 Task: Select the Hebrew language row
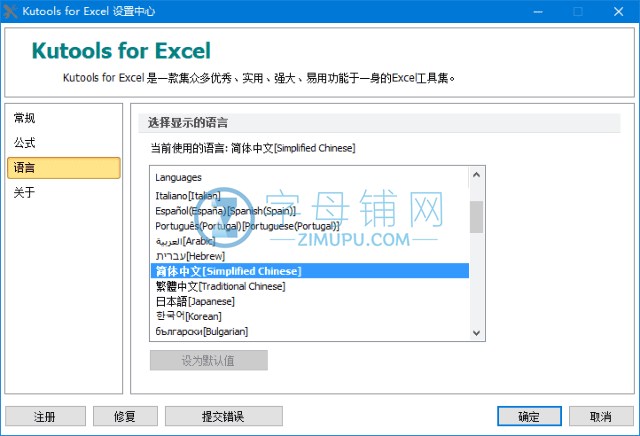[x=310, y=256]
